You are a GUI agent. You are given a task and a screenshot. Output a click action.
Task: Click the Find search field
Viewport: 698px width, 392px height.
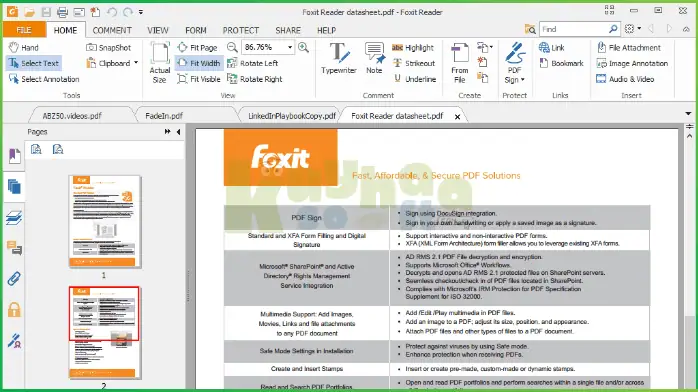[574, 29]
